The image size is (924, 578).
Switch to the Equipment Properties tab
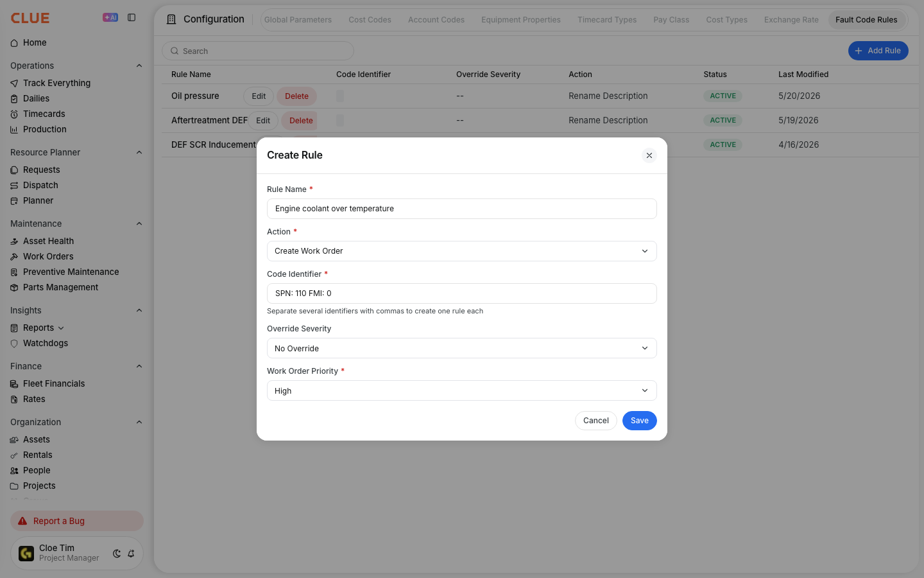(521, 20)
